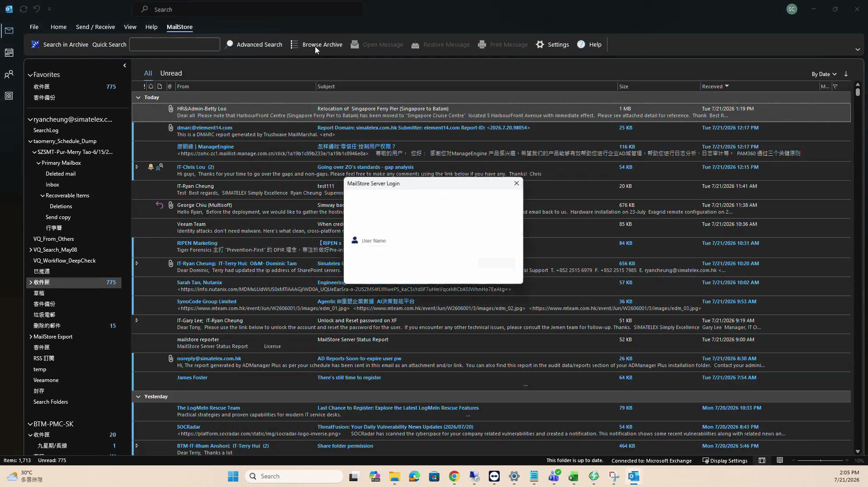The image size is (868, 487).
Task: Open Advanced Search in MailStore toolbar
Action: pyautogui.click(x=254, y=44)
